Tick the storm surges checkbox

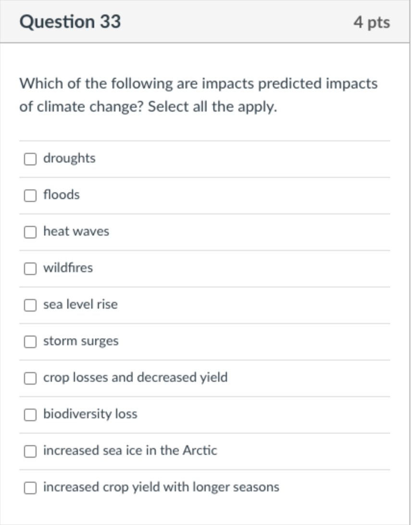pos(30,341)
